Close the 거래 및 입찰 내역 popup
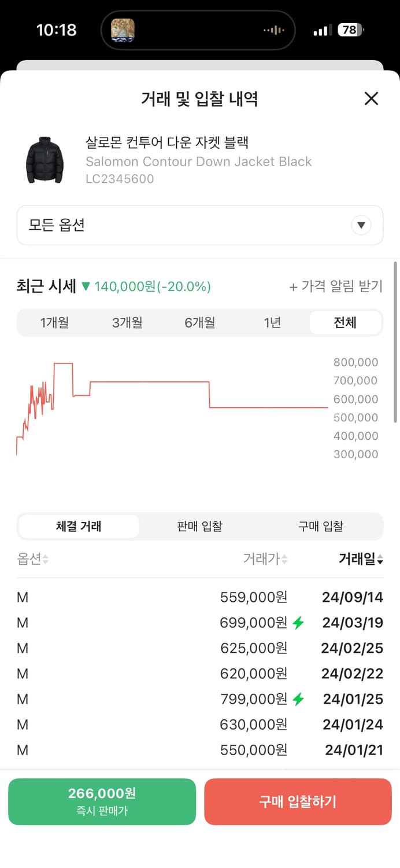The width and height of the screenshot is (400, 868). click(371, 99)
